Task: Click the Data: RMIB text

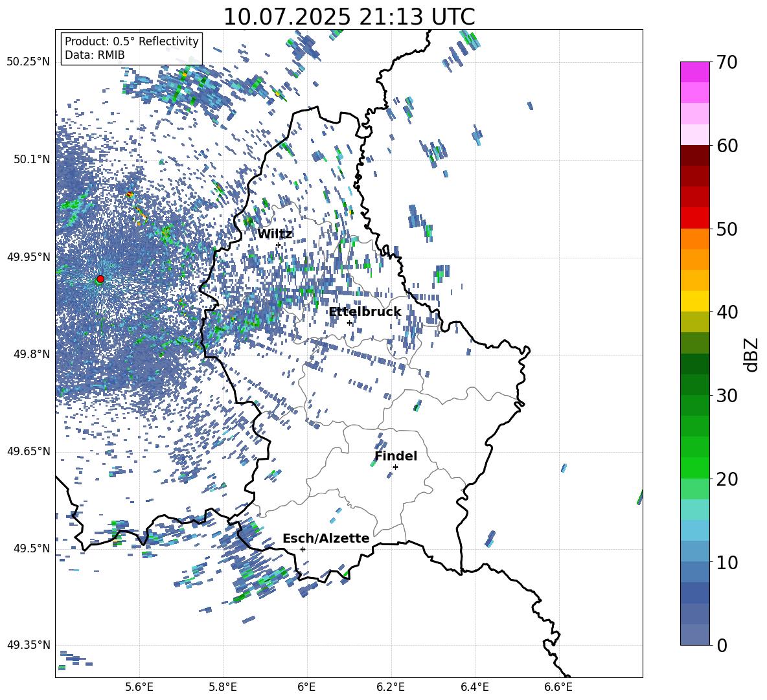Action: tap(95, 55)
